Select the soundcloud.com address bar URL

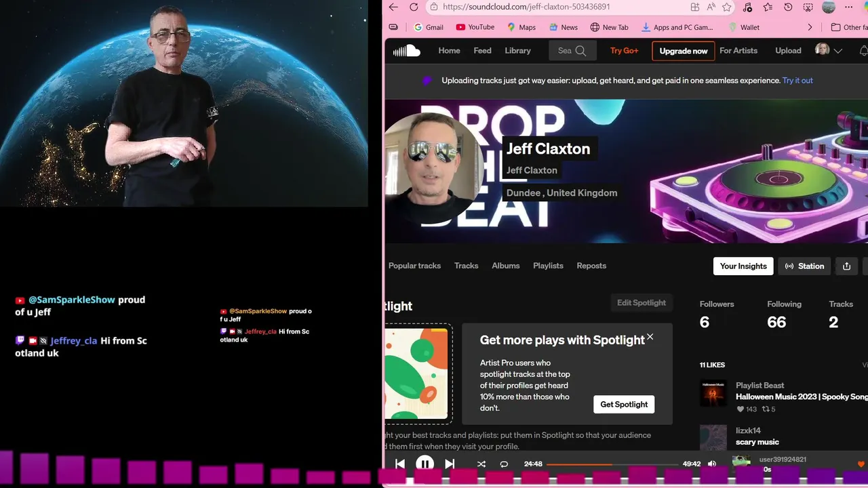(x=526, y=7)
